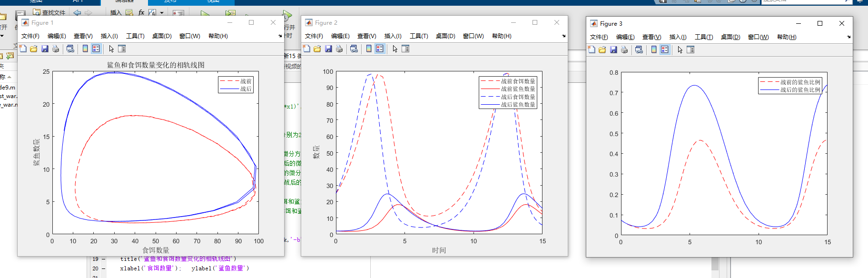This screenshot has height=278, width=868.
Task: Click 查找文件 button in MATLAB toolbar
Action: coord(49,12)
